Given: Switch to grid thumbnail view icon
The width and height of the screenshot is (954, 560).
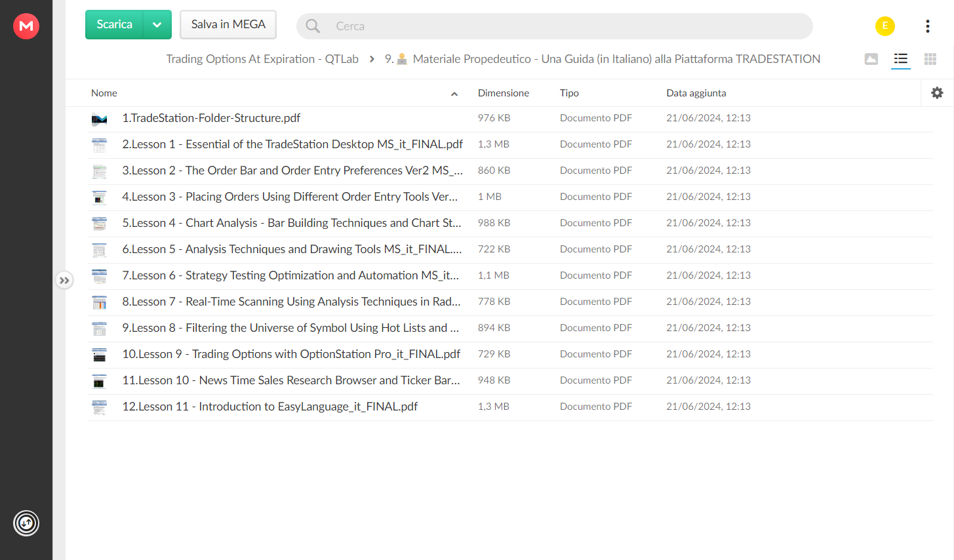Looking at the screenshot, I should [x=930, y=59].
